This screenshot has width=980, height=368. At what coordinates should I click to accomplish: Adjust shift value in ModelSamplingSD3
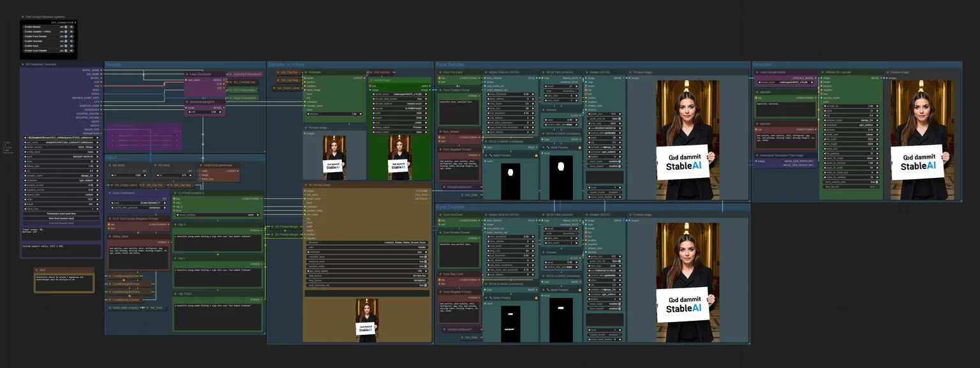205,112
